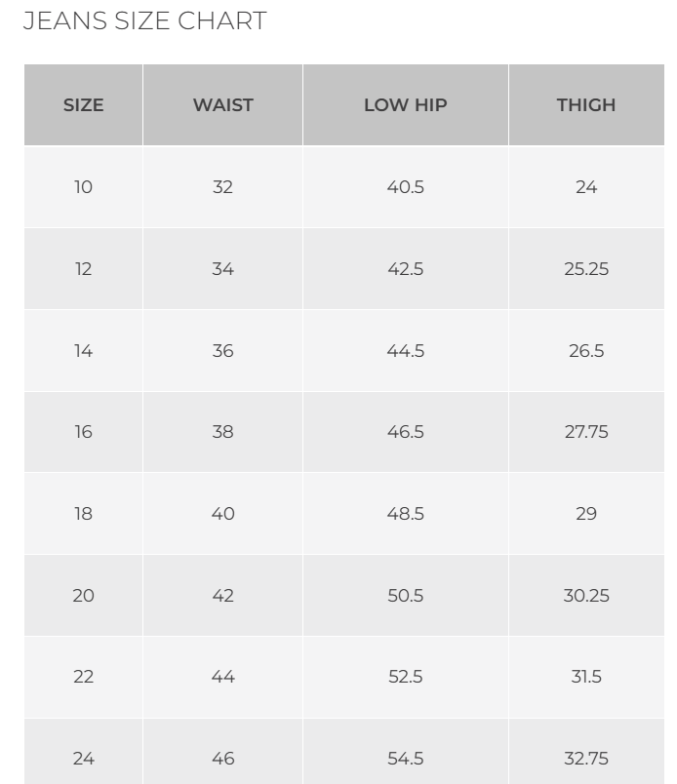Click low hip value 40.5

pyautogui.click(x=405, y=187)
